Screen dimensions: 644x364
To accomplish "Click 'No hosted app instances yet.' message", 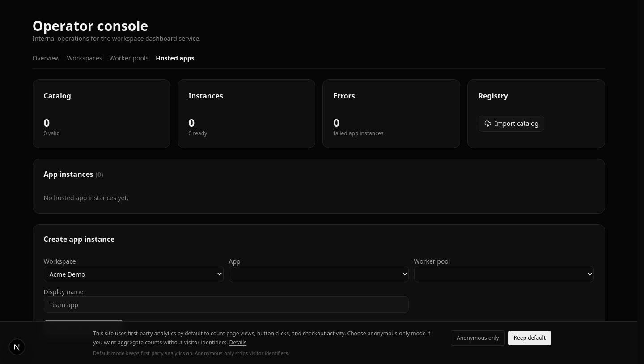I will (x=86, y=198).
